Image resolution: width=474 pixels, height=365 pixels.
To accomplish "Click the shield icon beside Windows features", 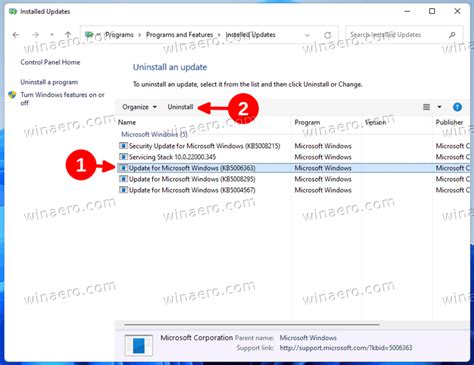I will (12, 95).
